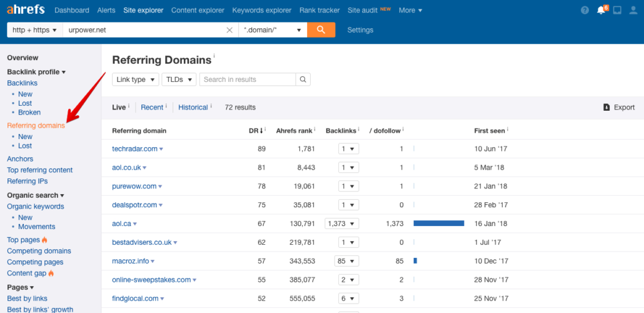Open Referring IPs in sidebar
The height and width of the screenshot is (313, 644).
click(x=27, y=181)
